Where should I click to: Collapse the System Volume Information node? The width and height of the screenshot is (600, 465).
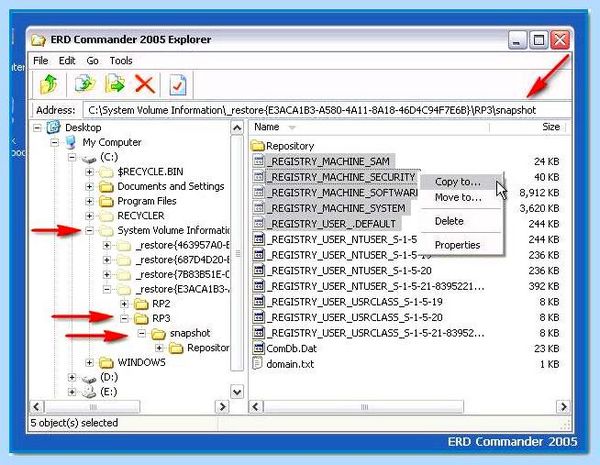pyautogui.click(x=90, y=230)
